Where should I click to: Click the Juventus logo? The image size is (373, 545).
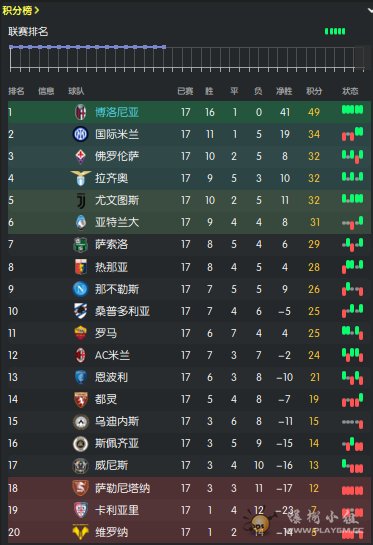click(x=80, y=200)
